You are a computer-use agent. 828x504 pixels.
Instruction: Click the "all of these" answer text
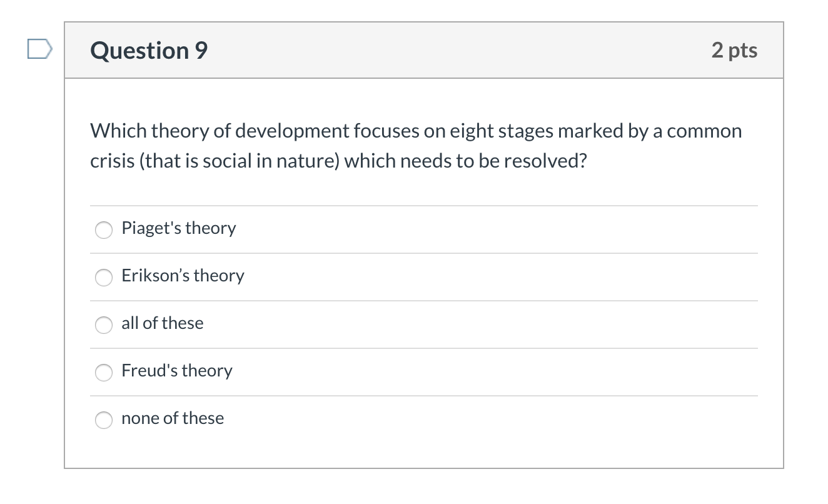(163, 323)
